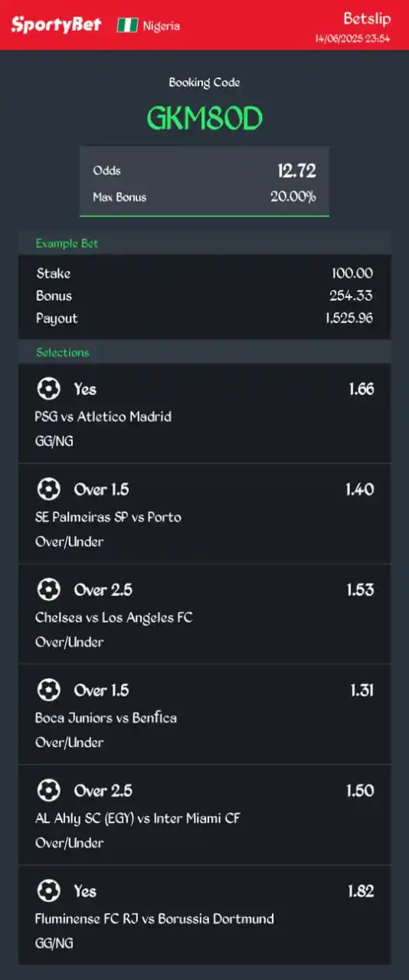Viewport: 409px width, 980px height.
Task: Tap soccer ball icon for Chelsea match
Action: point(48,590)
